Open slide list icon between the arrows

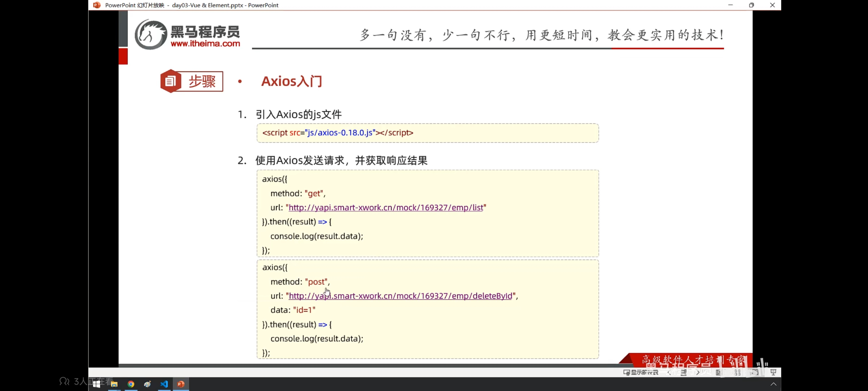(683, 373)
